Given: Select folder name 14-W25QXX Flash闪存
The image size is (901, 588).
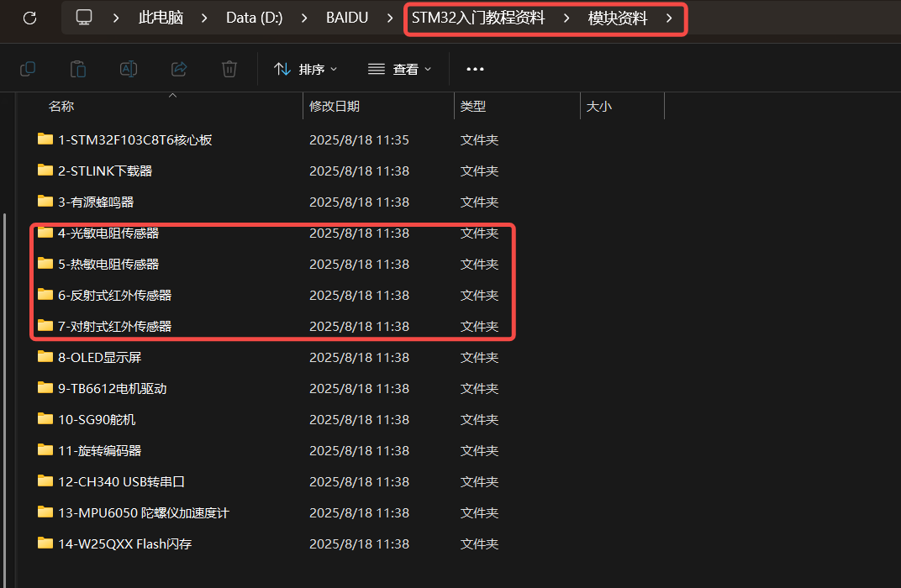Looking at the screenshot, I should 124,543.
